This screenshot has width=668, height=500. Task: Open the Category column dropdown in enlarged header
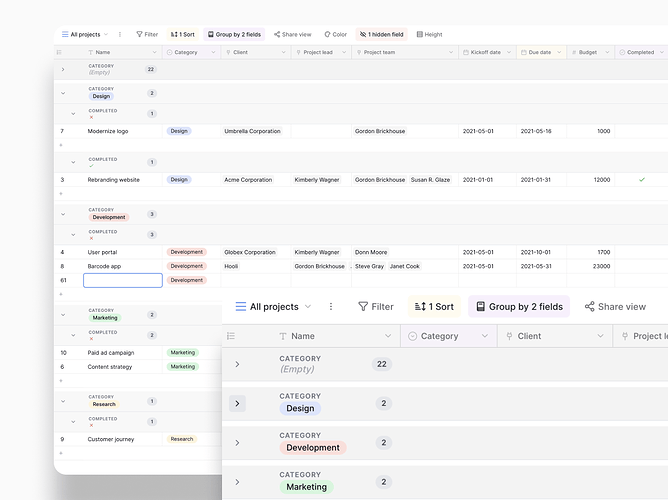click(485, 336)
